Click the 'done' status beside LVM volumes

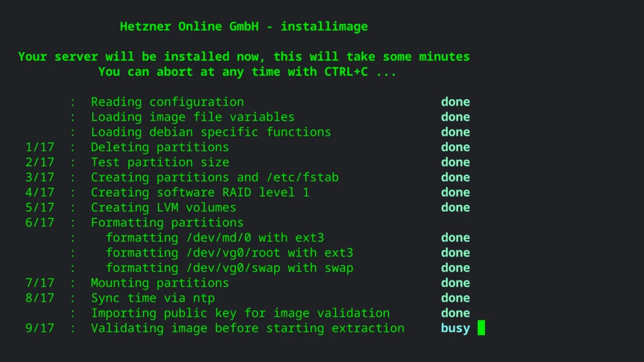click(x=455, y=207)
